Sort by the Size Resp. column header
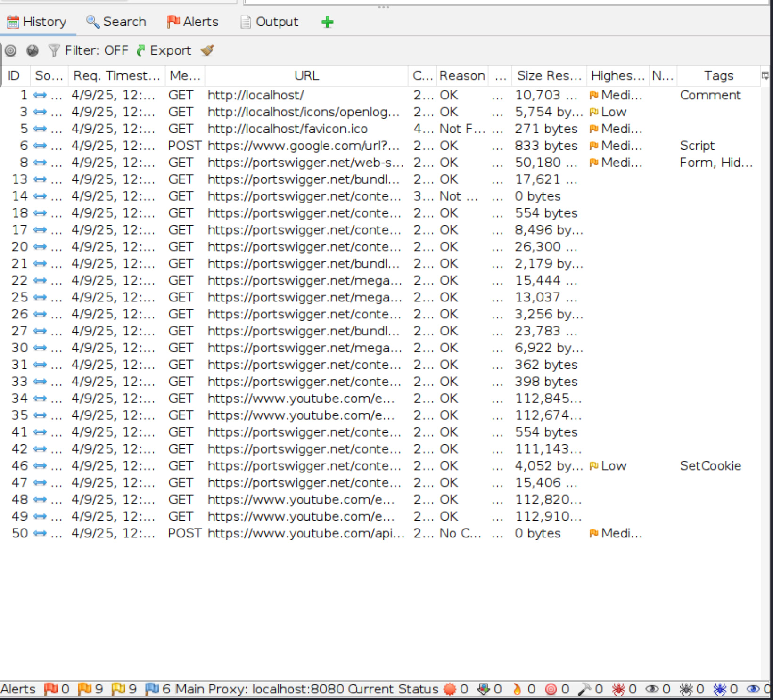Screen dimensions: 773x700 coord(549,75)
